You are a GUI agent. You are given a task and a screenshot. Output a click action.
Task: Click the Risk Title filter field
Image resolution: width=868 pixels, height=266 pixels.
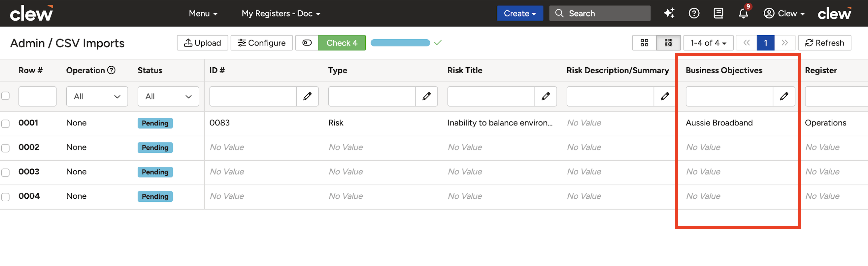tap(491, 96)
